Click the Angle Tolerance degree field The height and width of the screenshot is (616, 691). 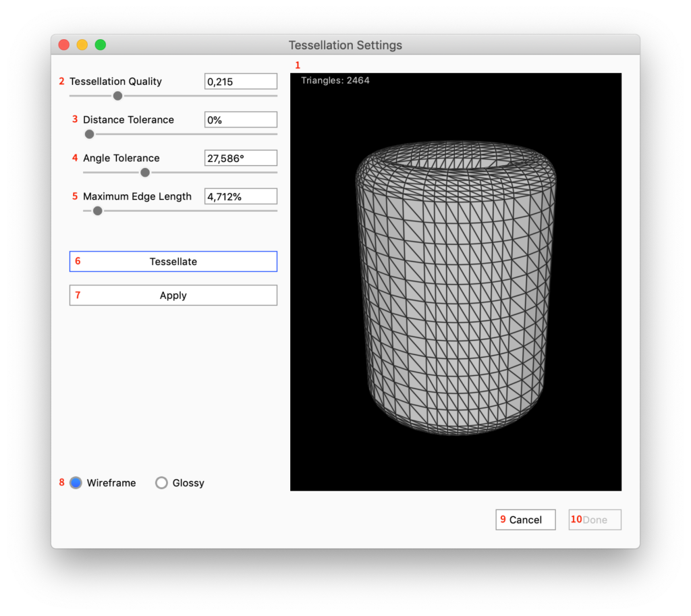[x=240, y=159]
